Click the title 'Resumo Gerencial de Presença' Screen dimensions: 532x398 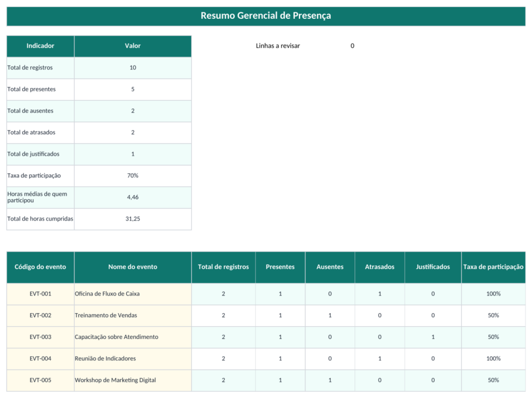265,15
